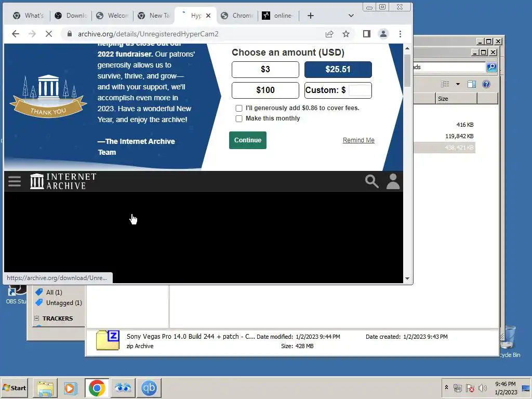
Task: Select the 416 KB file row
Action: click(444, 125)
